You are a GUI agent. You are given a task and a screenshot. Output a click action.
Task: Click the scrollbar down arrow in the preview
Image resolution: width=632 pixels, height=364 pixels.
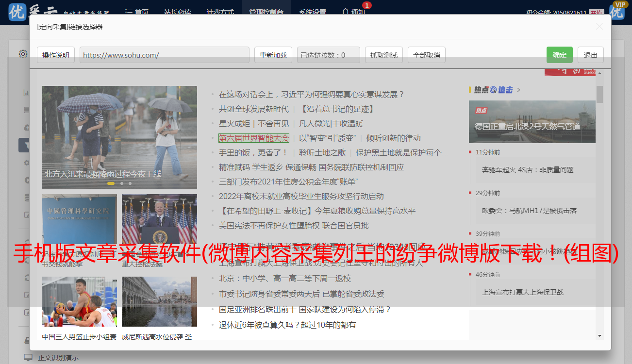tap(600, 335)
